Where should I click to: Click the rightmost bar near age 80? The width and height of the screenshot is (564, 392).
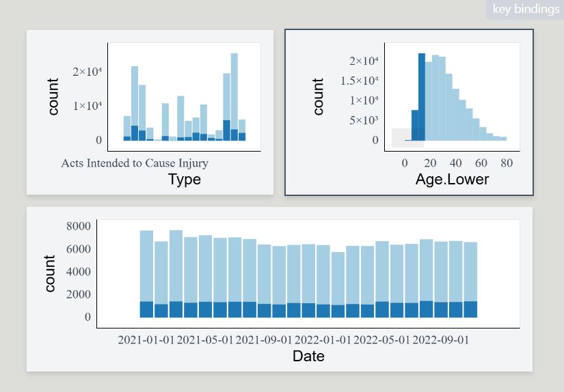coord(503,139)
